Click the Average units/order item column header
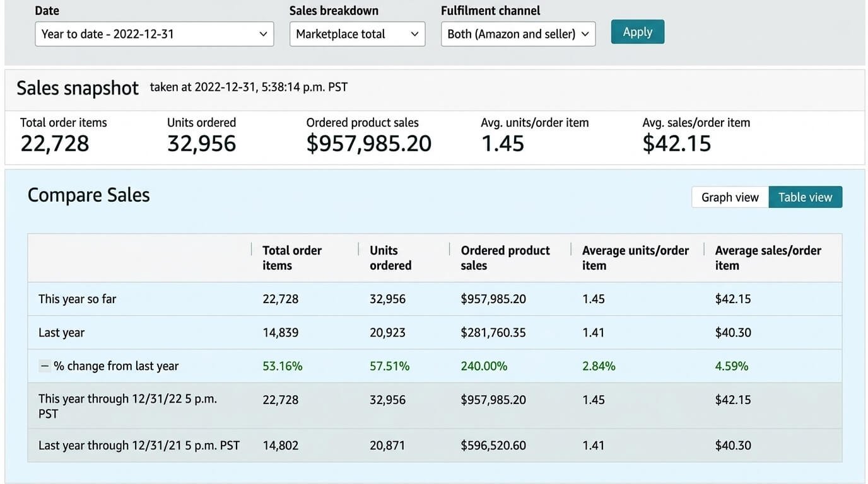 [635, 258]
